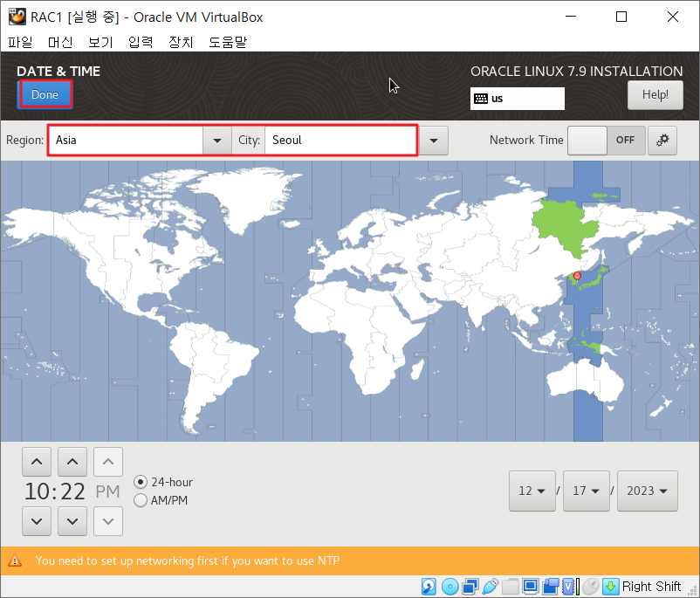
Task: Open the 장치 menu
Action: coord(181,42)
